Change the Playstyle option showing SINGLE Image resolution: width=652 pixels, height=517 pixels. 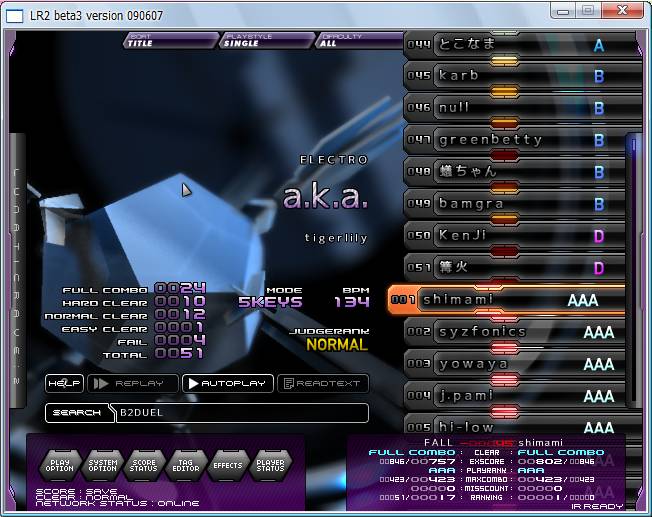pos(267,40)
